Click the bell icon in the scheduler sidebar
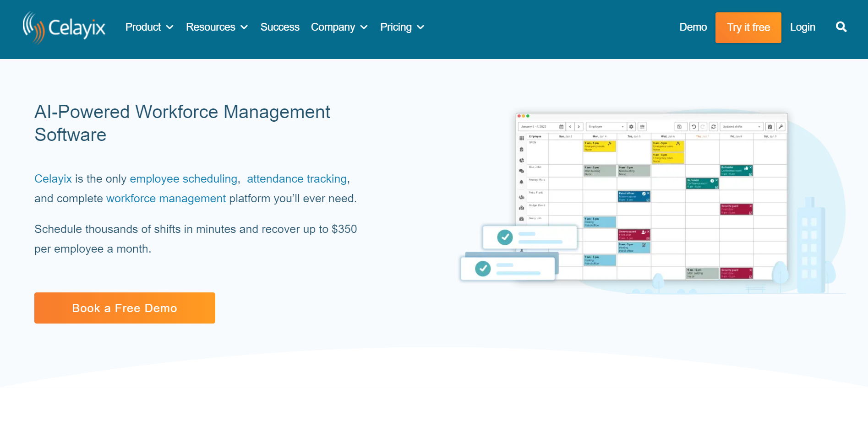 click(521, 182)
